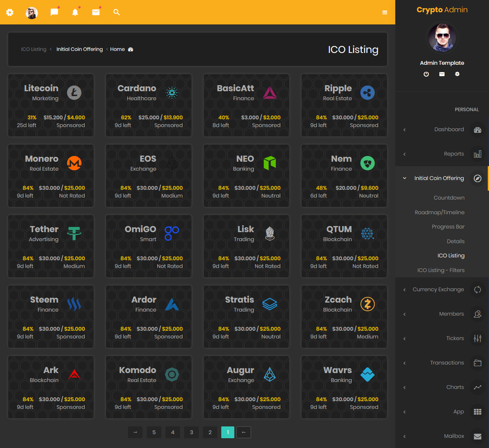Click the Wavrs blue diamond logo

point(368,375)
